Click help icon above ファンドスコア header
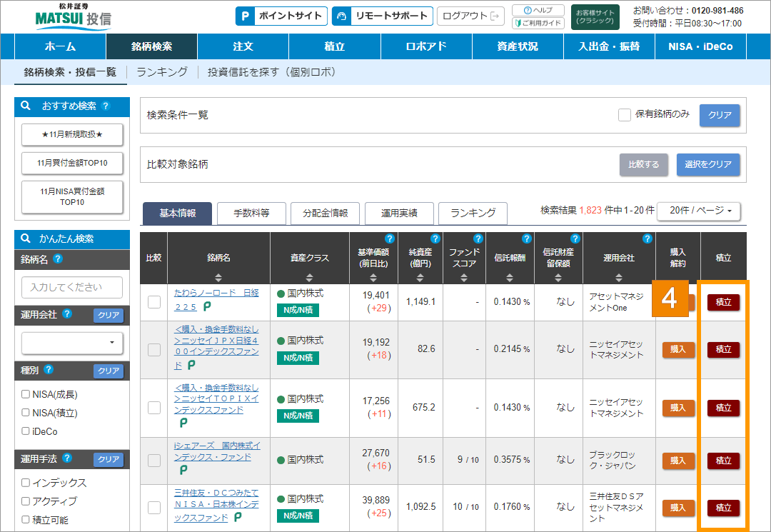 click(478, 239)
